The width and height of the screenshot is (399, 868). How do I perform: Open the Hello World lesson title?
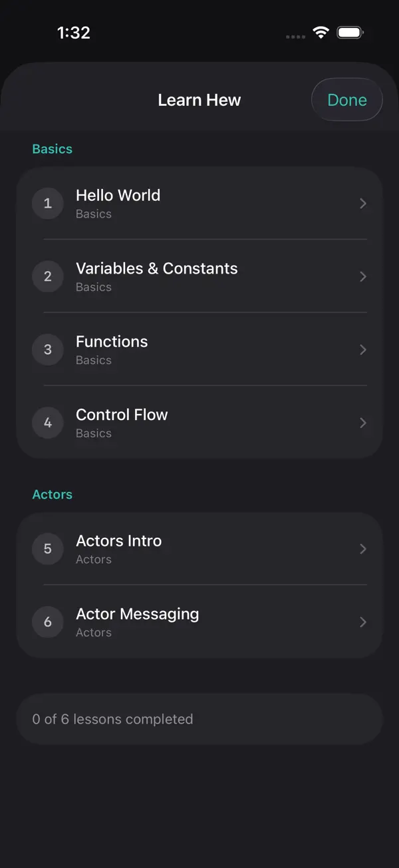pyautogui.click(x=118, y=195)
